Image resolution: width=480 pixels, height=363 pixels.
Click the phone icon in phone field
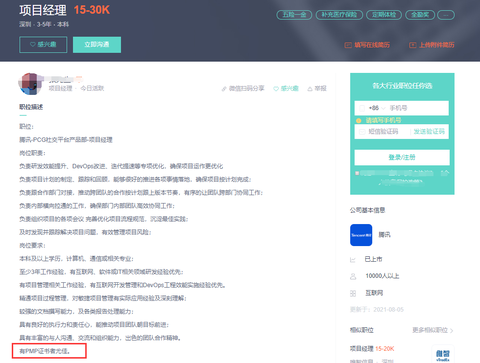(x=362, y=108)
